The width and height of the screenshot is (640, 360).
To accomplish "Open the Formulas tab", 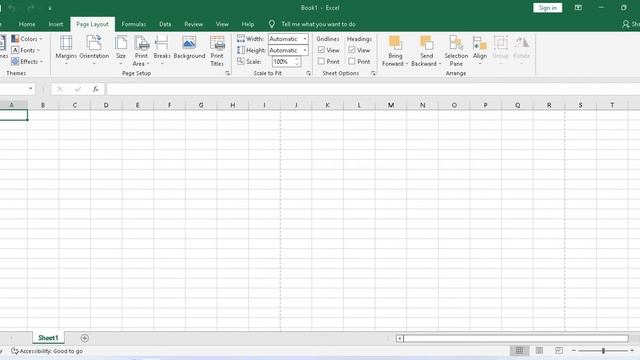I will tap(134, 24).
